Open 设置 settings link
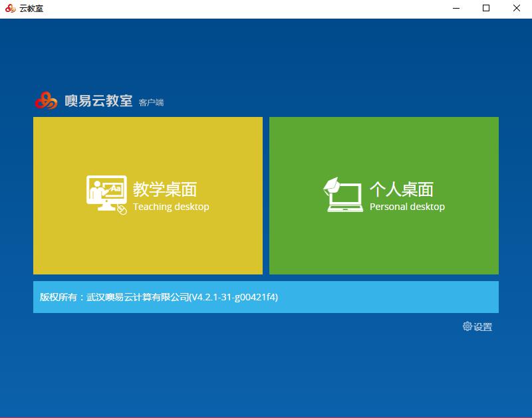 point(477,326)
